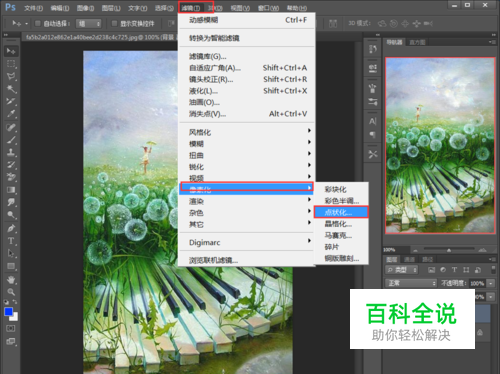Filter layers by pixel layer icon
Image resolution: width=500 pixels, height=374 pixels.
click(x=432, y=270)
